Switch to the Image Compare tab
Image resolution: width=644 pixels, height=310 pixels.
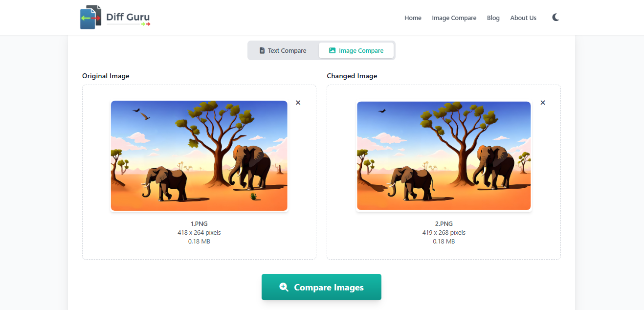[x=356, y=50]
